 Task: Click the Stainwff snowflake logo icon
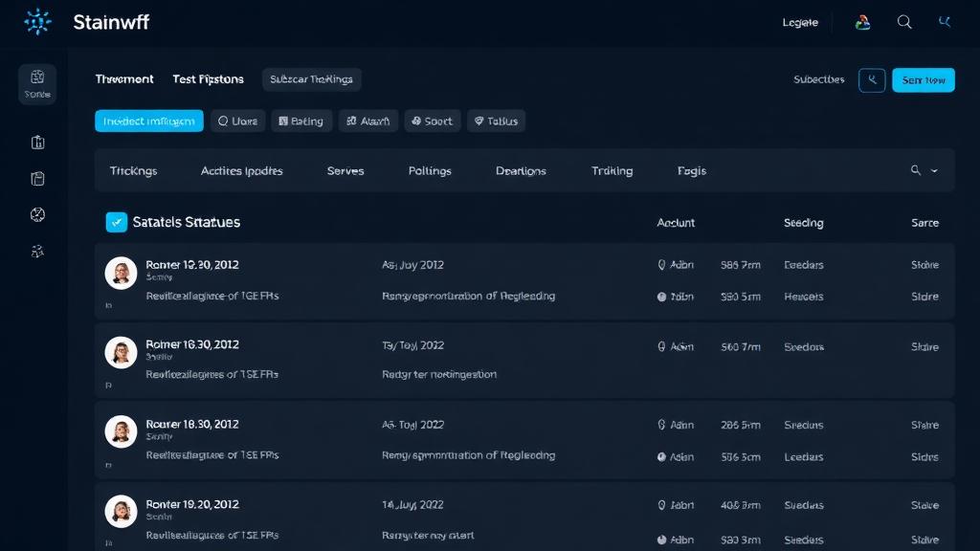click(x=37, y=22)
